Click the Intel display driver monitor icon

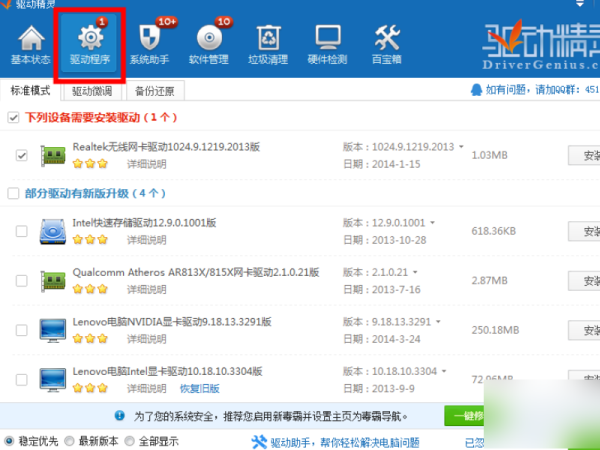coord(53,380)
